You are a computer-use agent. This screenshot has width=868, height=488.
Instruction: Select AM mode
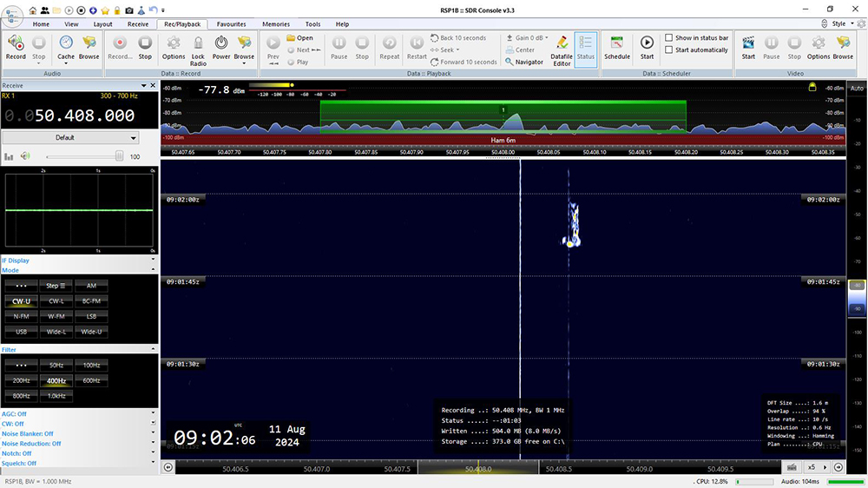point(91,286)
